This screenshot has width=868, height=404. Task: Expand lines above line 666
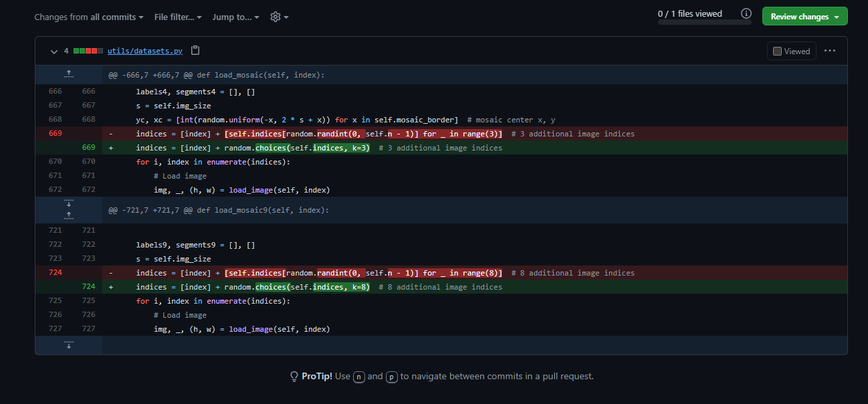[68, 74]
